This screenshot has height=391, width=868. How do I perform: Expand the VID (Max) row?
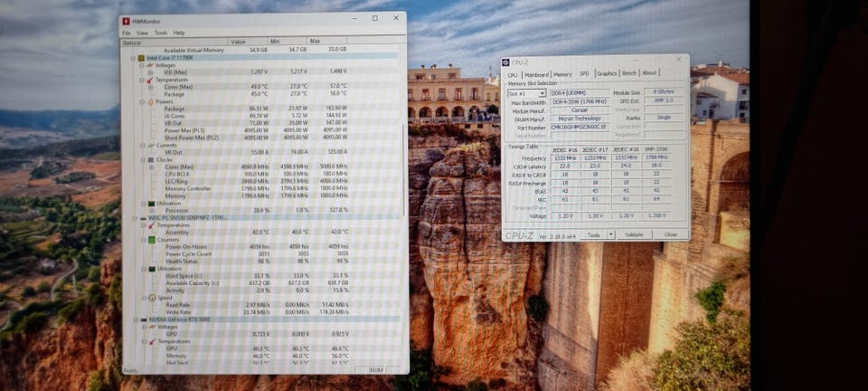tap(150, 72)
